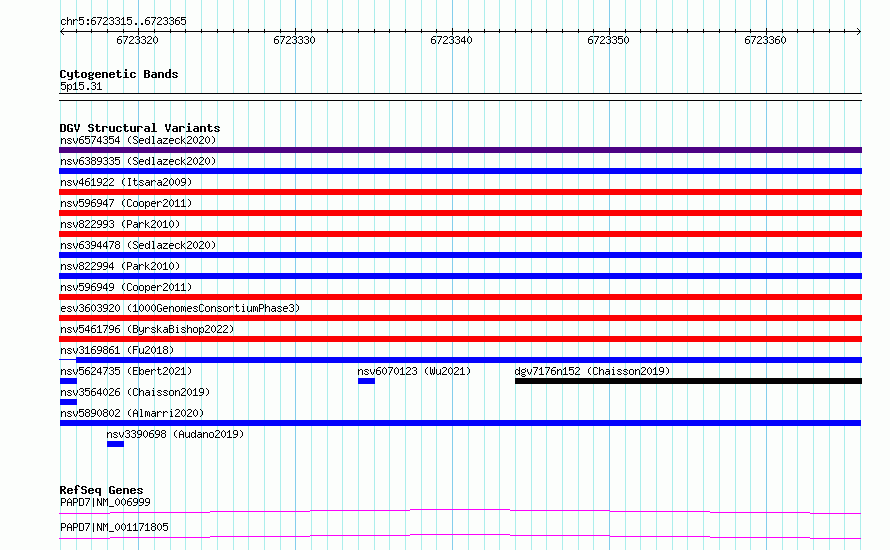The image size is (890, 550).
Task: Click ruler position 6723330
Action: pos(294,40)
